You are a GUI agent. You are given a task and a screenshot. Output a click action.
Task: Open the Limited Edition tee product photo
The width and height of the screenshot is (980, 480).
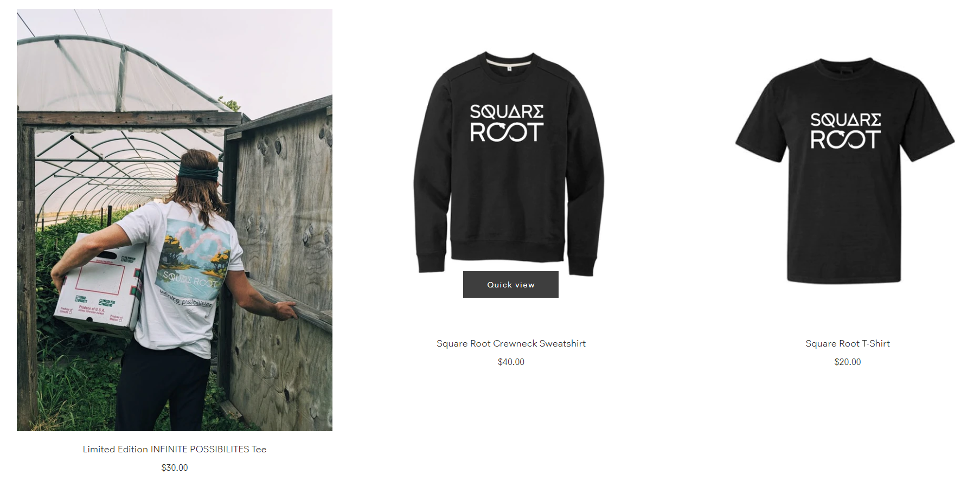coord(175,220)
